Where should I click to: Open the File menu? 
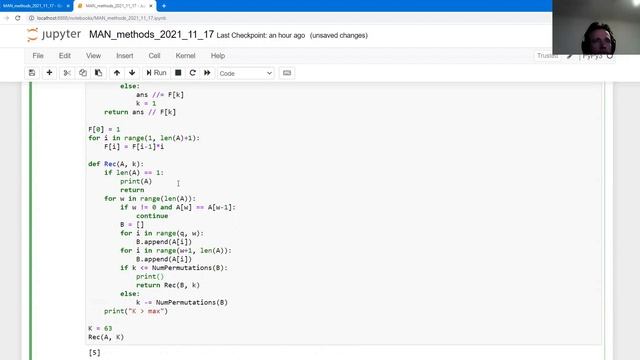click(x=38, y=56)
